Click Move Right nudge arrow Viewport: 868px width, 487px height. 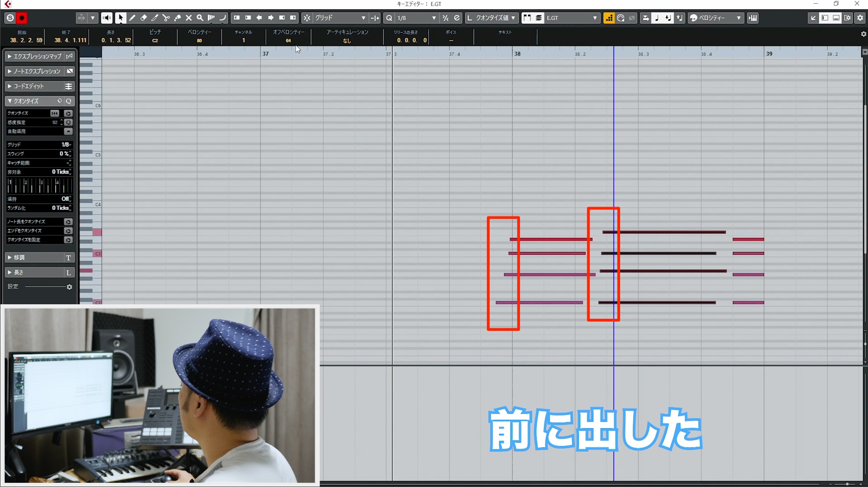pos(270,18)
